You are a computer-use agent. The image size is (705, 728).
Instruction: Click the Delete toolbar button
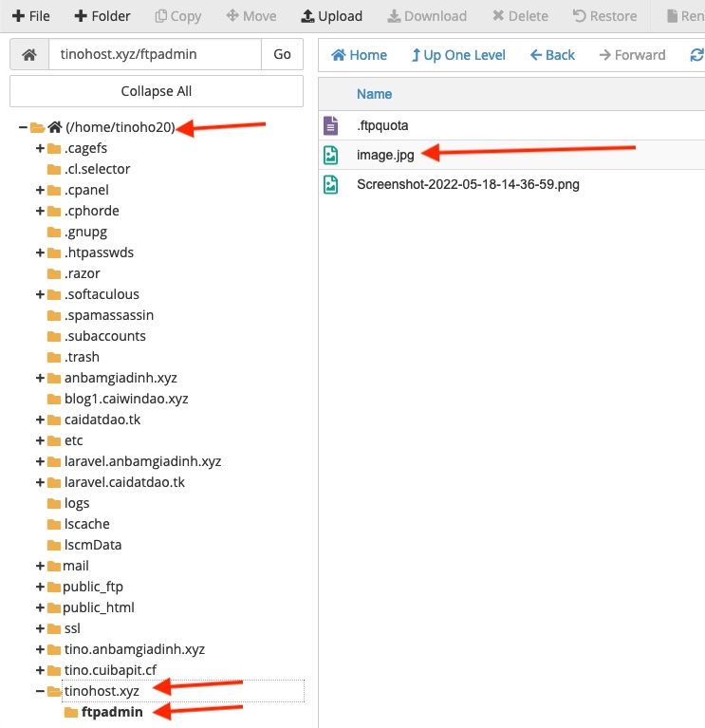click(x=520, y=16)
